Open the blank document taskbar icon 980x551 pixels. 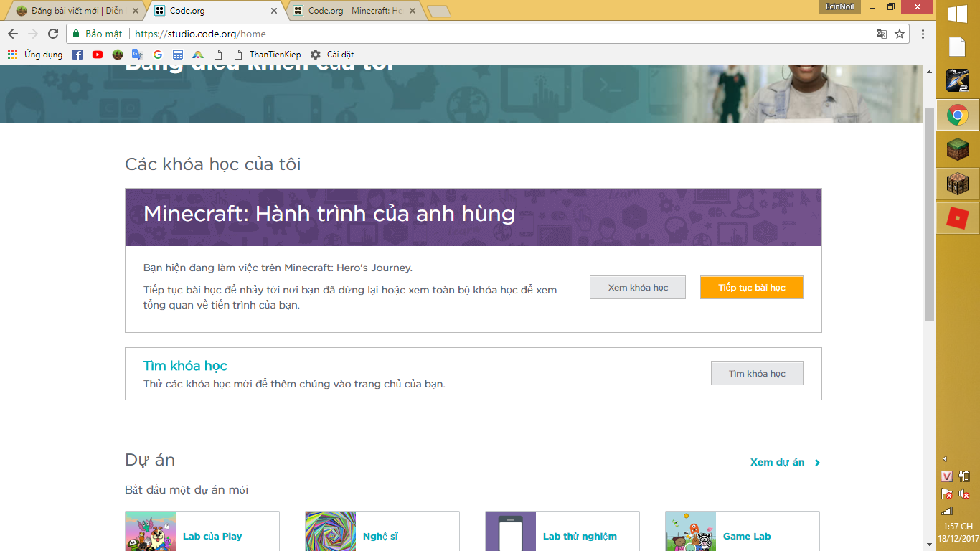958,47
